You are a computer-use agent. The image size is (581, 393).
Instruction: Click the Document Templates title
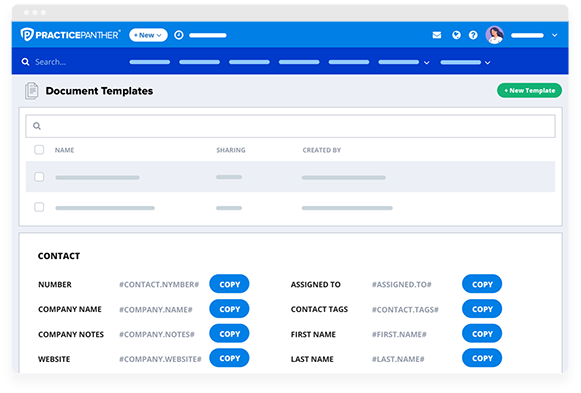pos(99,91)
